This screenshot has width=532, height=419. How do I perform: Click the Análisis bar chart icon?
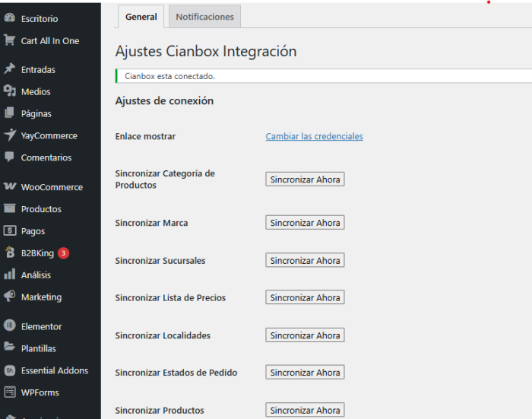pos(9,274)
